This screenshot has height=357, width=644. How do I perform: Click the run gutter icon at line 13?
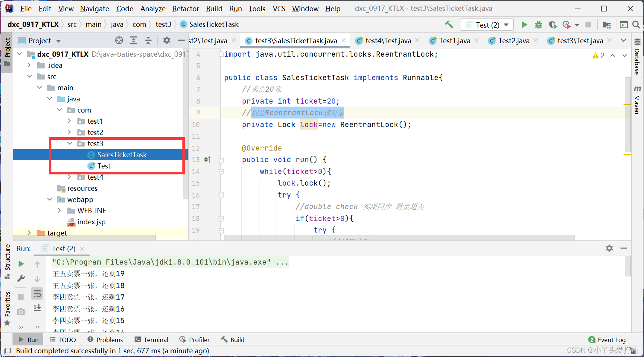pyautogui.click(x=207, y=159)
